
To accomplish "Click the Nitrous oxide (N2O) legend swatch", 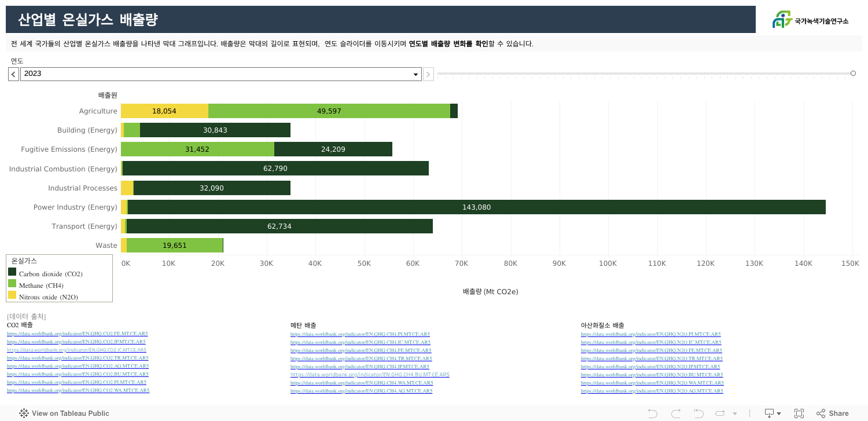I will click(x=12, y=295).
